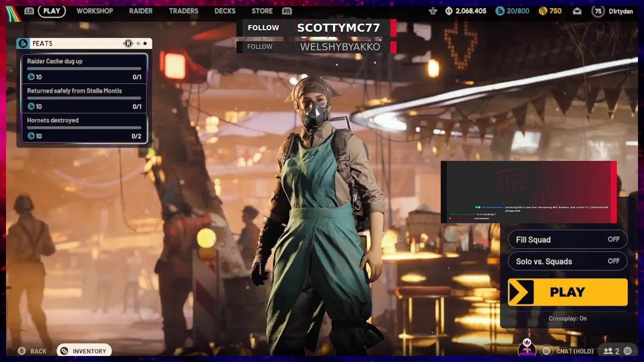644x362 pixels.
Task: Switch to the WORKSHOP tab
Action: click(x=95, y=11)
